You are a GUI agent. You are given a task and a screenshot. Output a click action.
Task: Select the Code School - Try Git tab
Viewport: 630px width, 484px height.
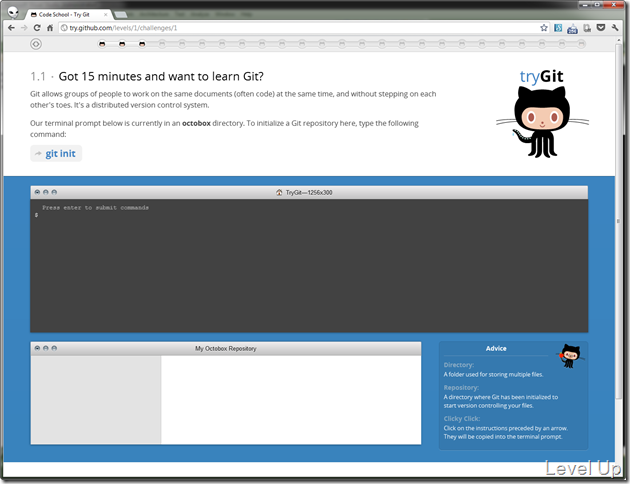66,14
